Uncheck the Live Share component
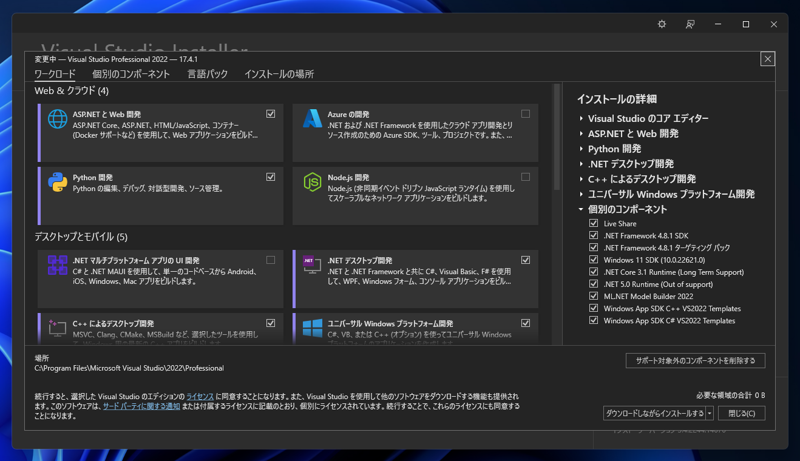This screenshot has width=800, height=461. pos(593,223)
